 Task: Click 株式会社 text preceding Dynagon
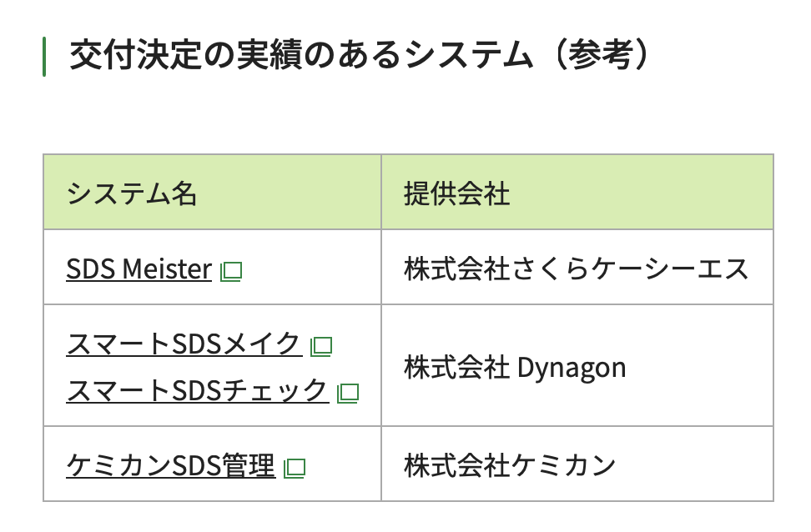456,368
